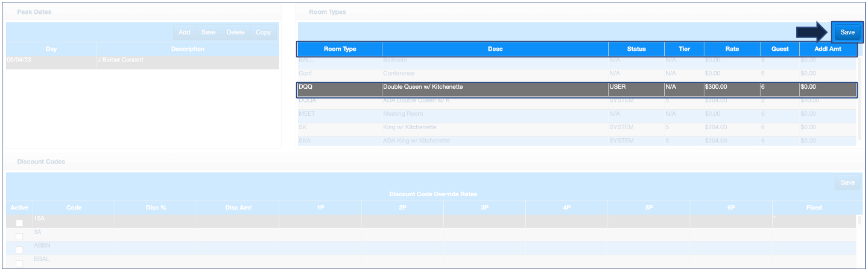
Task: Select the J Bieber Concert peak date row
Action: [x=142, y=60]
